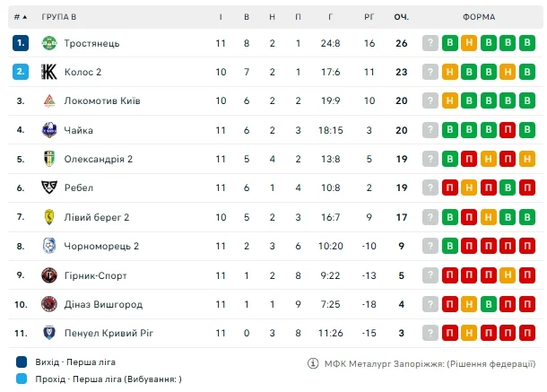Click the Гірник-Спорт team emblem
547x392 pixels.
click(x=49, y=275)
